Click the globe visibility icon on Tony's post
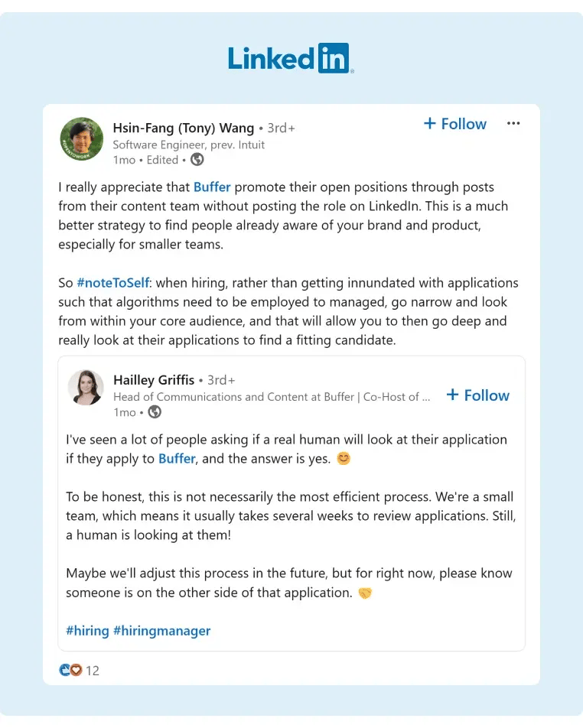The width and height of the screenshot is (583, 728). point(196,160)
